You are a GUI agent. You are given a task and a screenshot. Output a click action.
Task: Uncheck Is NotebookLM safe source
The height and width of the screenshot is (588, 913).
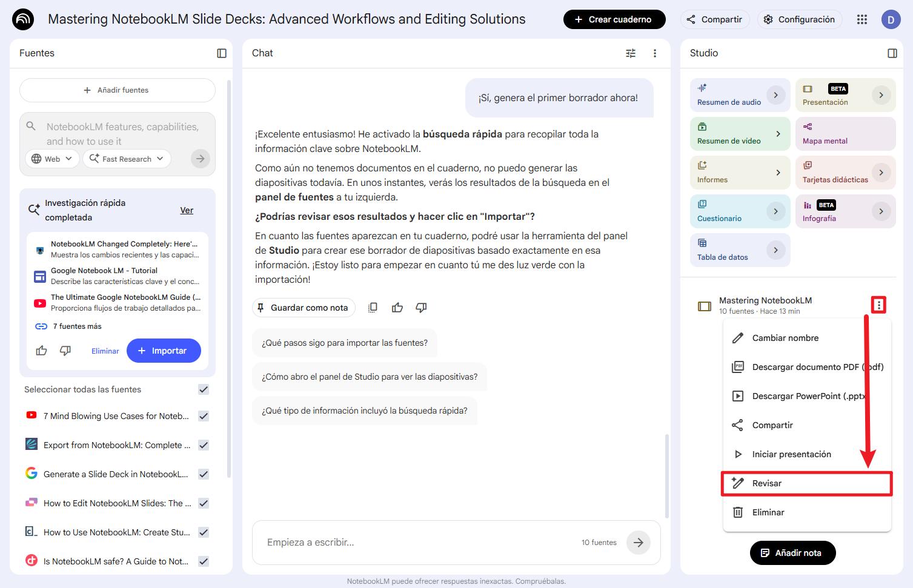(204, 561)
